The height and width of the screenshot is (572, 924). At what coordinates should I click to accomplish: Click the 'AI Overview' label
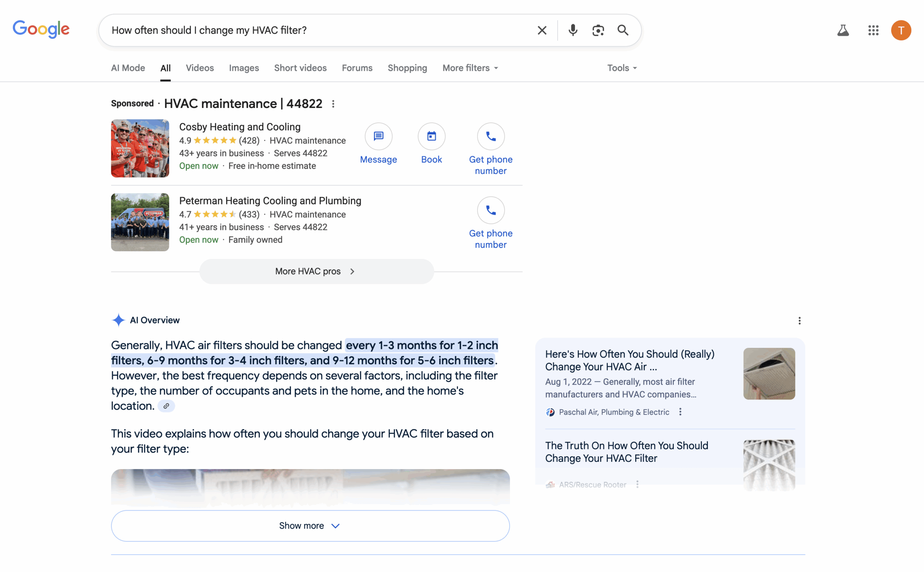coord(154,320)
